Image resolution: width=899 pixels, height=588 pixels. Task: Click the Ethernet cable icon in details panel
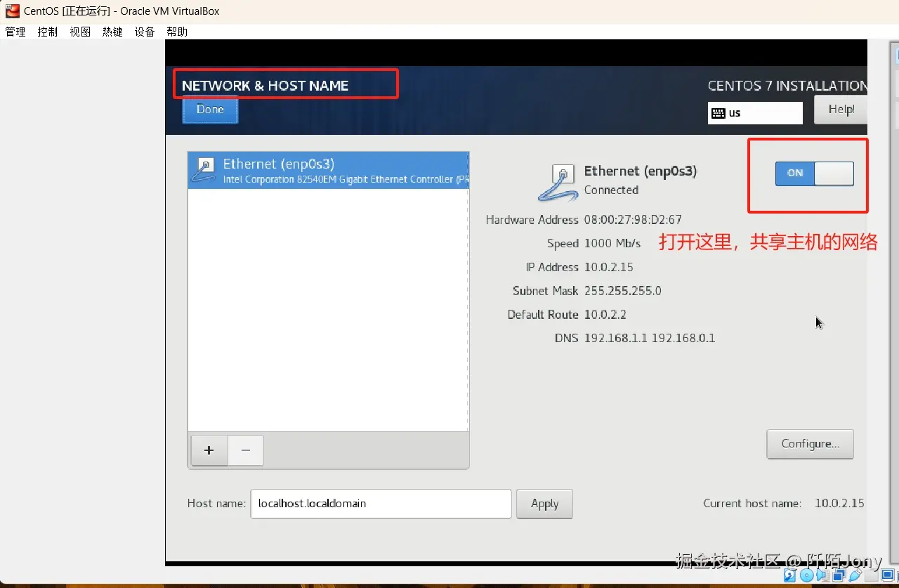(558, 183)
